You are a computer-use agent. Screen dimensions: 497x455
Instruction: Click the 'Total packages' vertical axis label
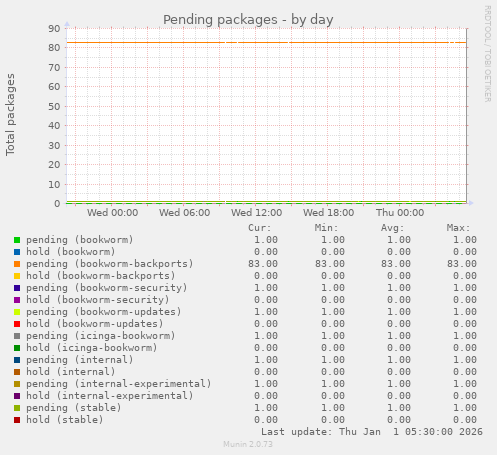[x=10, y=115]
